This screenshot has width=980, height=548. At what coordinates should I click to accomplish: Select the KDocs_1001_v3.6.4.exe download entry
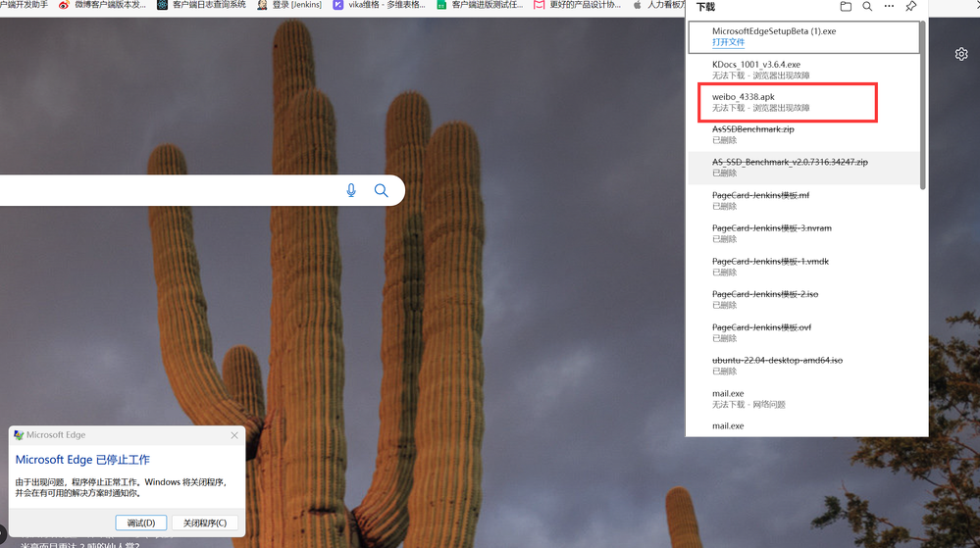pyautogui.click(x=803, y=70)
